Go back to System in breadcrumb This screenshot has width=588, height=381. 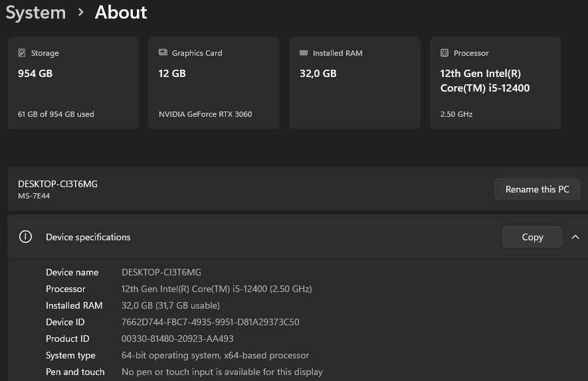(x=36, y=13)
